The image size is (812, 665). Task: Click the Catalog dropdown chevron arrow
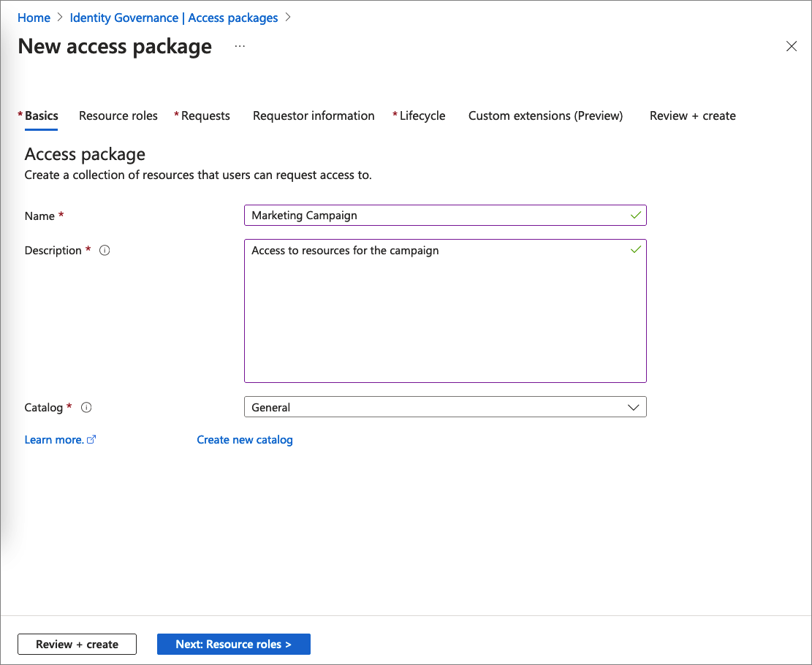(x=633, y=407)
